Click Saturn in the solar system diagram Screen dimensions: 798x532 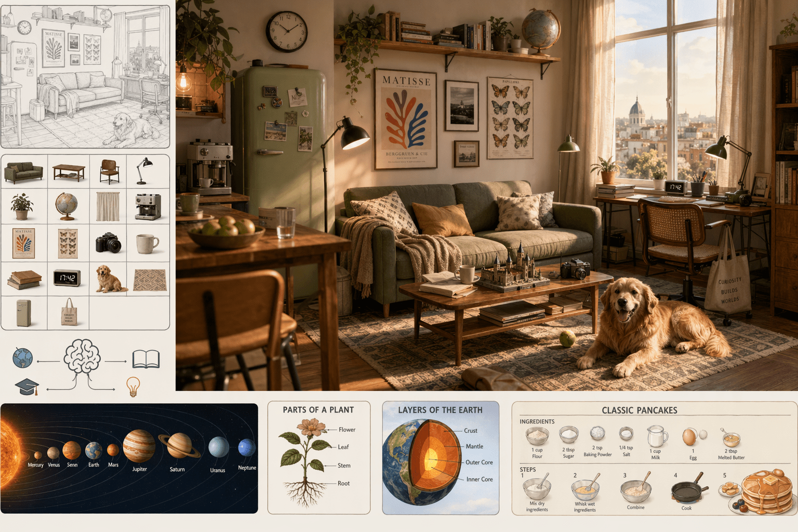click(x=179, y=446)
